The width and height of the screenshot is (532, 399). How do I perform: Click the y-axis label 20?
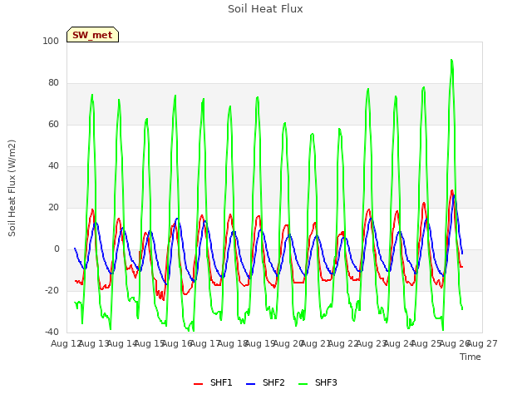pyautogui.click(x=53, y=207)
